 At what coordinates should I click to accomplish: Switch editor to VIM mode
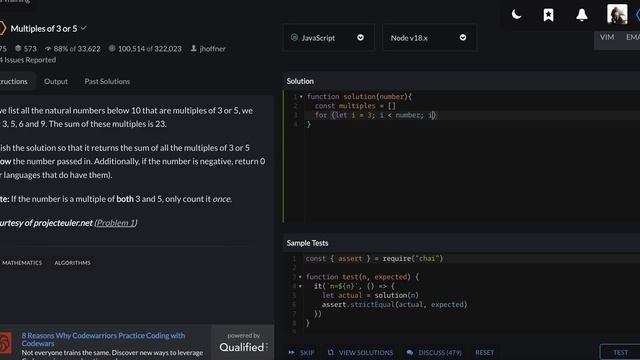[607, 37]
